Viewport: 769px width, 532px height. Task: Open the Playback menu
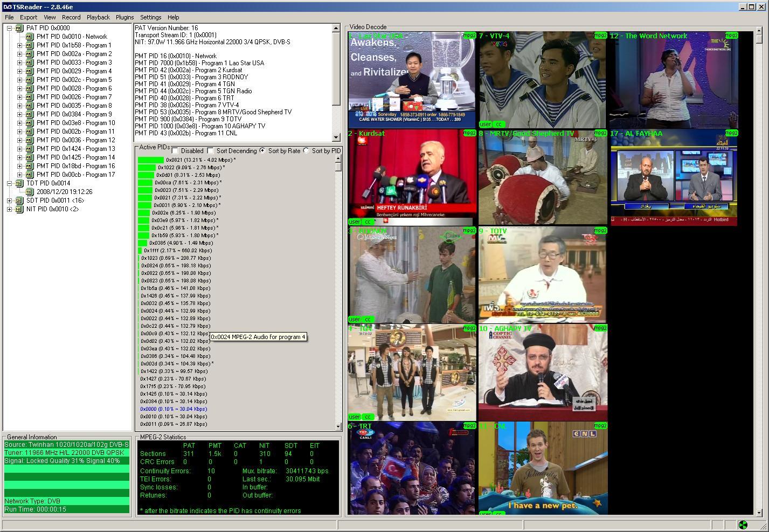(x=98, y=17)
